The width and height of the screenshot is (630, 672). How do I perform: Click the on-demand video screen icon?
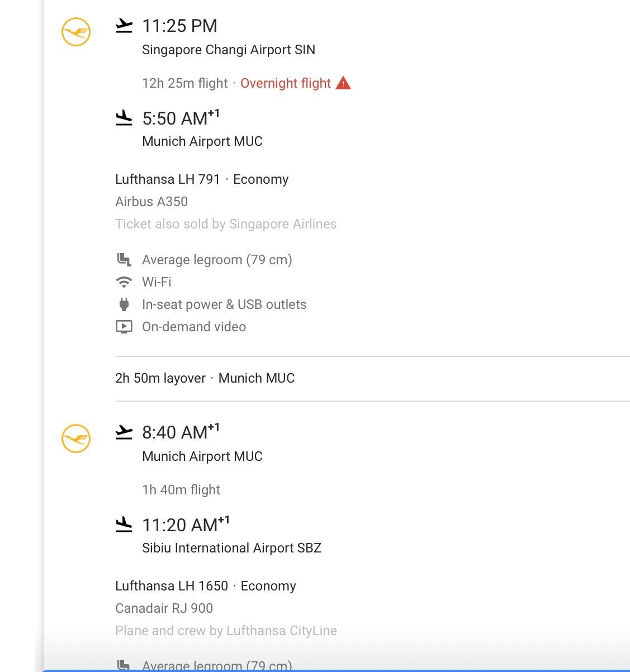(x=124, y=327)
